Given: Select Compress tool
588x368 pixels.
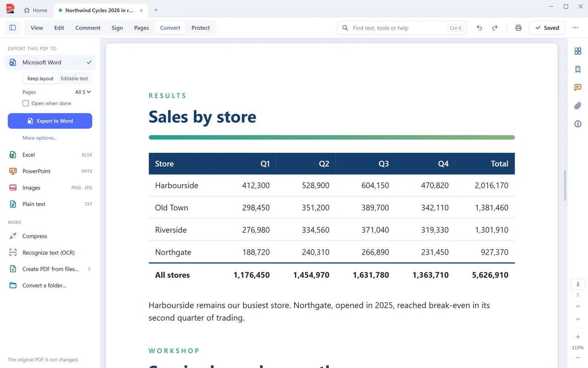Looking at the screenshot, I should (50, 236).
